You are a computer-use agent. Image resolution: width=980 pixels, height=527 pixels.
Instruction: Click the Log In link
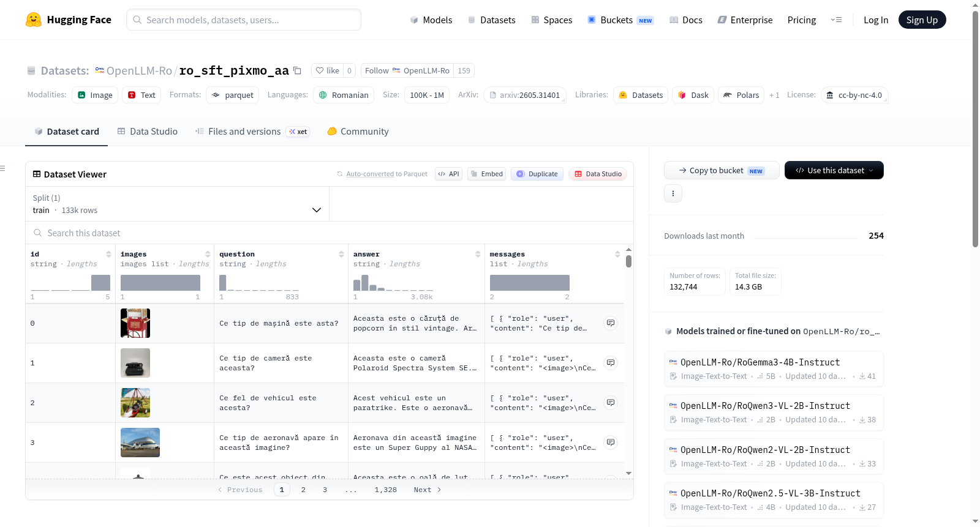[x=876, y=20]
